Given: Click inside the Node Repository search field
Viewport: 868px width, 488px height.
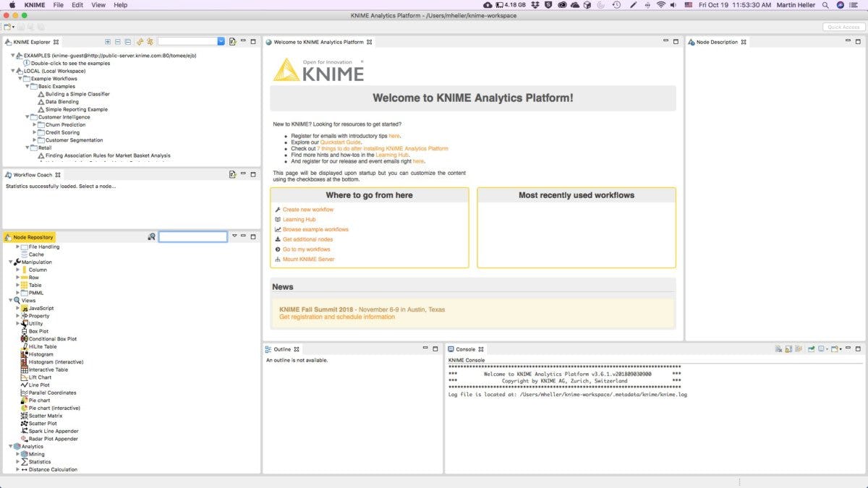Looking at the screenshot, I should tap(192, 236).
